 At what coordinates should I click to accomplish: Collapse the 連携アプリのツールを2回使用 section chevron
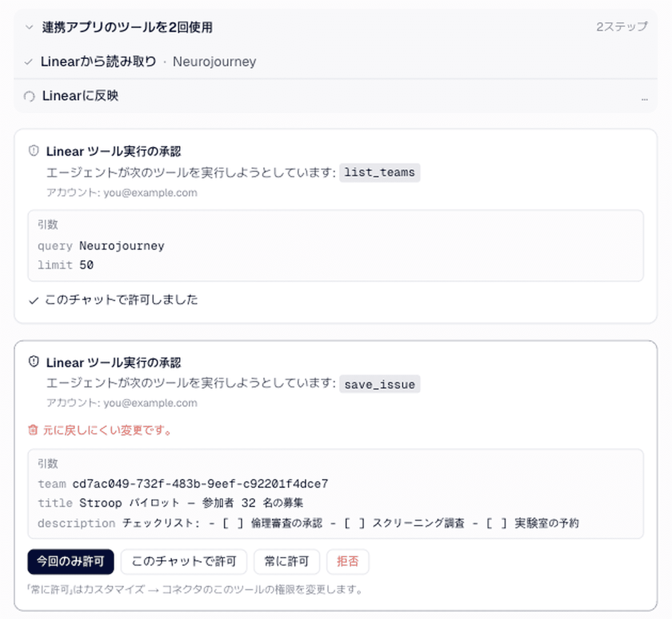tap(29, 27)
